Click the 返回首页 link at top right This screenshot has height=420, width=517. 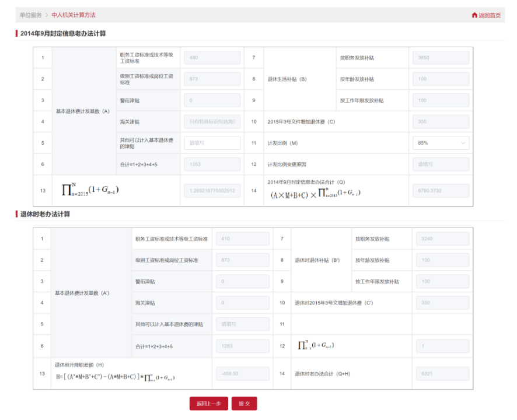pos(489,16)
